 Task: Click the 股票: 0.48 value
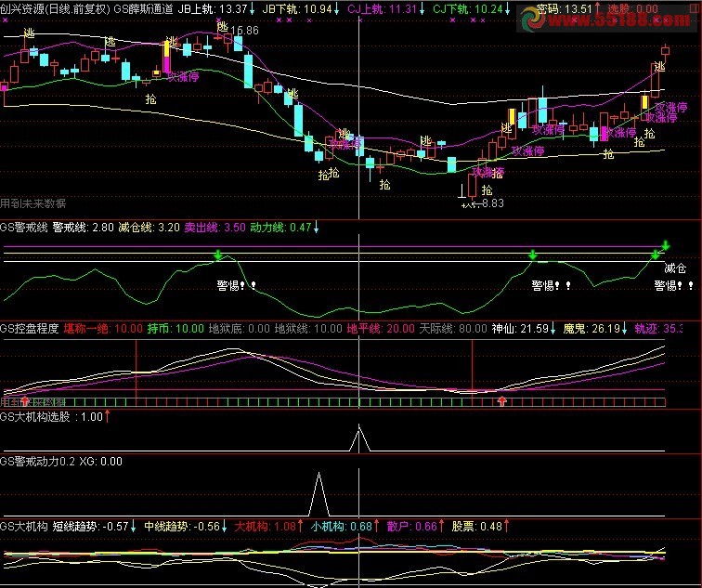(x=476, y=527)
